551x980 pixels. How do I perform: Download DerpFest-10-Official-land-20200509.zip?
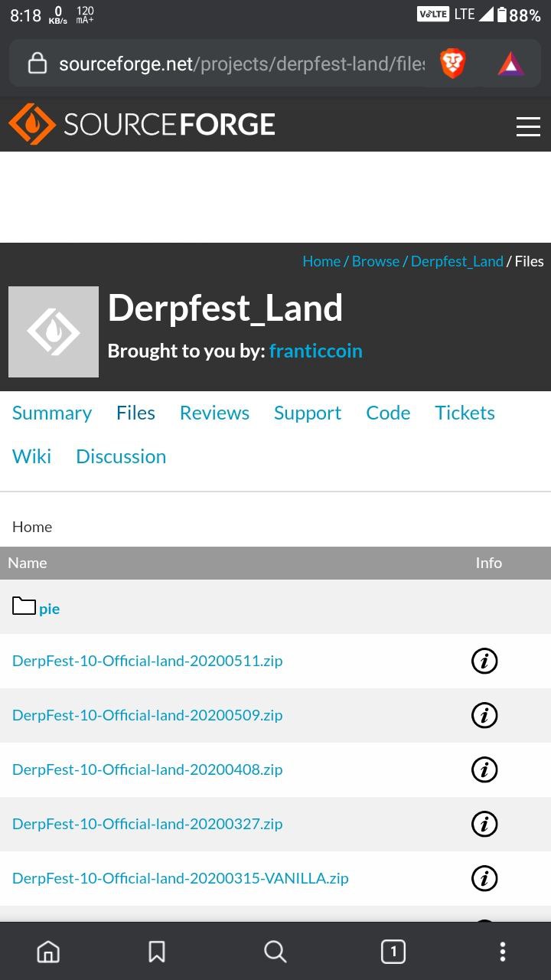[x=148, y=715]
